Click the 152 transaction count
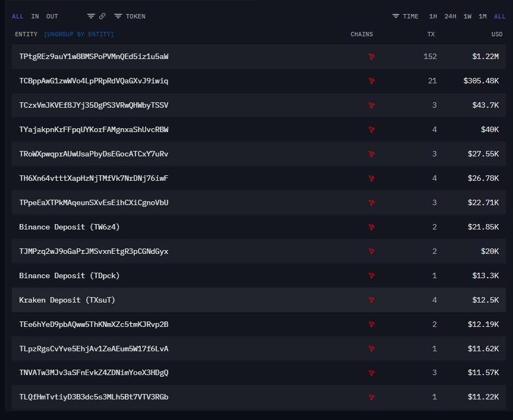The width and height of the screenshot is (513, 420). (430, 57)
